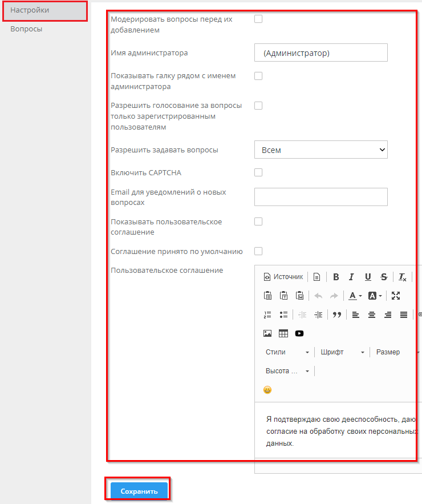This screenshot has width=422, height=504.
Task: Expand the "Стили" styles dropdown
Action: click(x=287, y=352)
